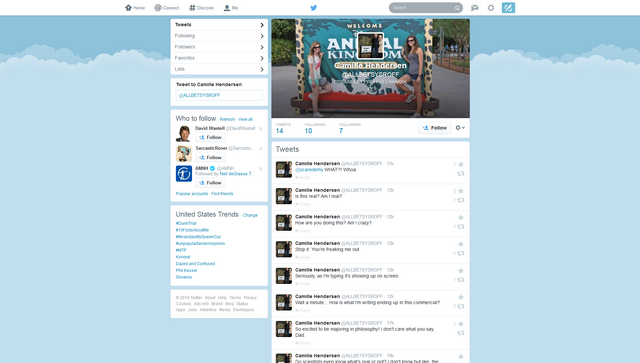
Task: Follow AMNH
Action: click(210, 183)
